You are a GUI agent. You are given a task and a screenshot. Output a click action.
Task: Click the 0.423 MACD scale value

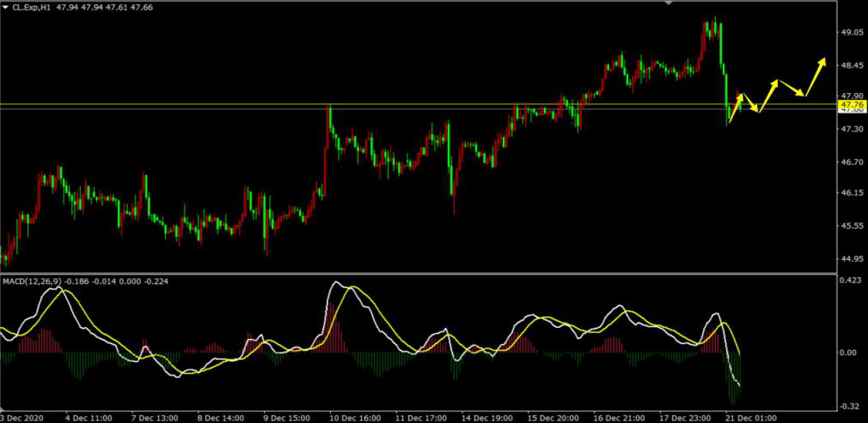click(x=850, y=279)
